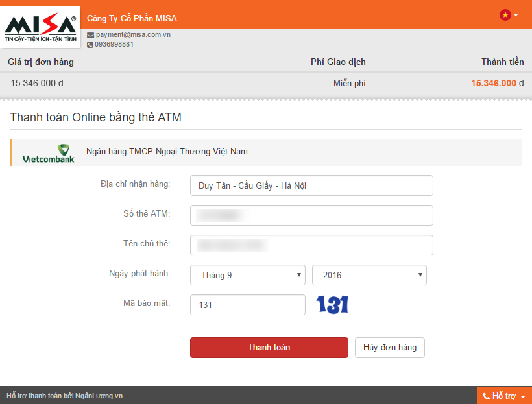
Task: Focus the Mã bảo mật input field
Action: [x=248, y=305]
